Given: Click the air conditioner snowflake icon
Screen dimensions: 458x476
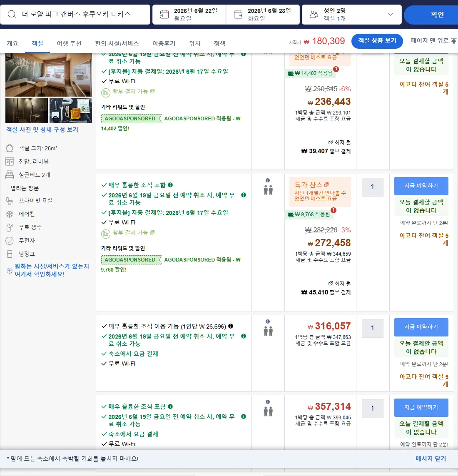Looking at the screenshot, I should click(x=10, y=214).
